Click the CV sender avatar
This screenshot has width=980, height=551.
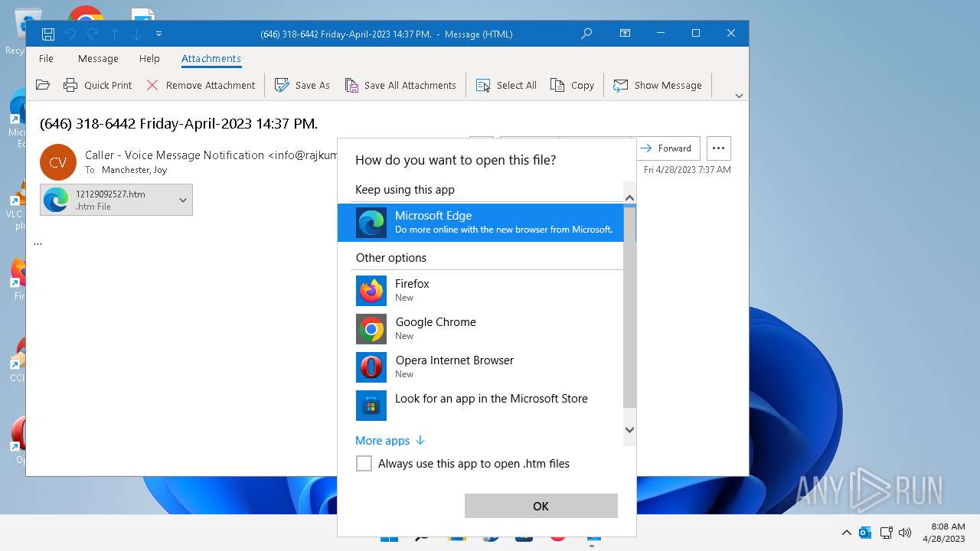coord(58,162)
